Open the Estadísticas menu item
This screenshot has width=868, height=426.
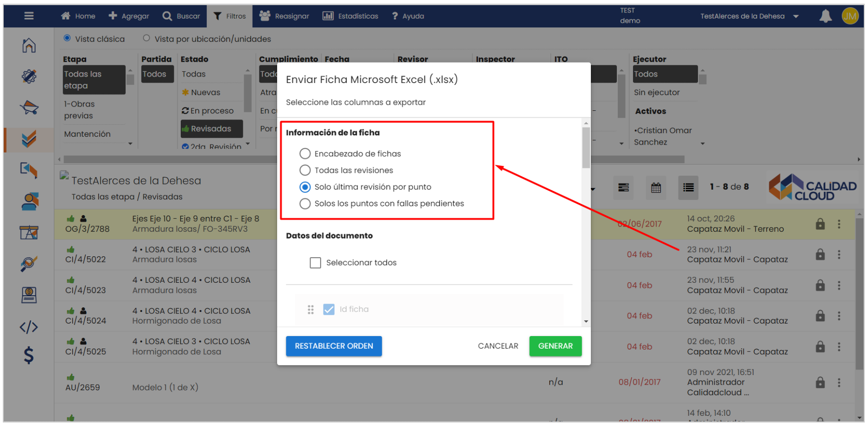click(350, 16)
